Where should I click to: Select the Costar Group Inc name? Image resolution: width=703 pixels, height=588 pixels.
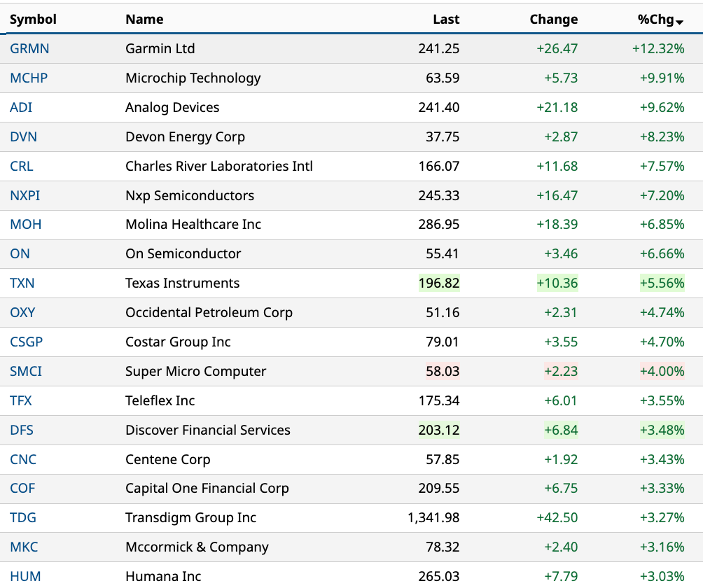point(178,342)
